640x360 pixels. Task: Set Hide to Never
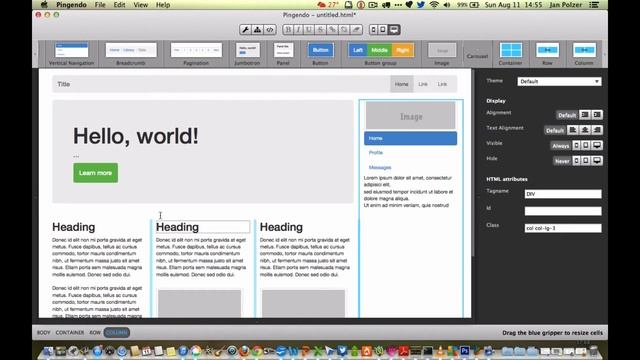coord(562,161)
